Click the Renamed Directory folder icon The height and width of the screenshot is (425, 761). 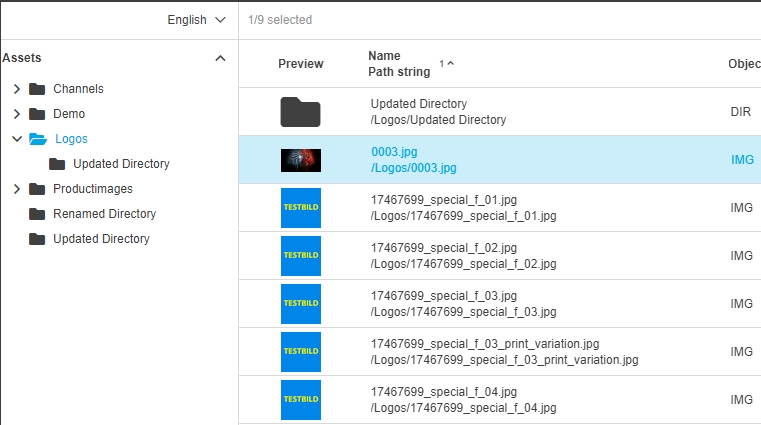click(37, 214)
